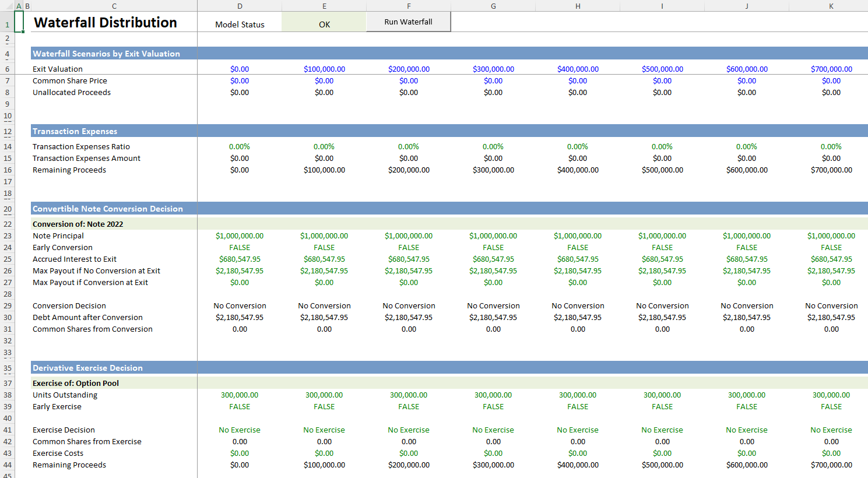Select Early Exercise FALSE in column K
Image resolution: width=868 pixels, height=478 pixels.
click(x=831, y=406)
